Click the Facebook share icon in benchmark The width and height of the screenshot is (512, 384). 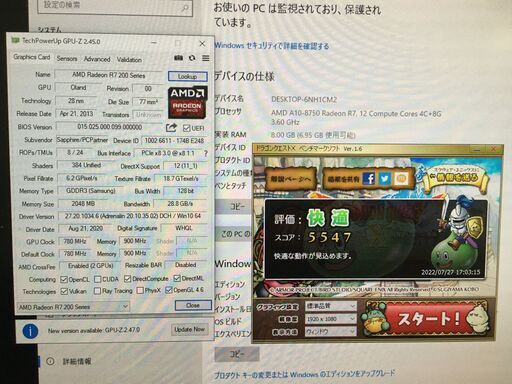369,178
